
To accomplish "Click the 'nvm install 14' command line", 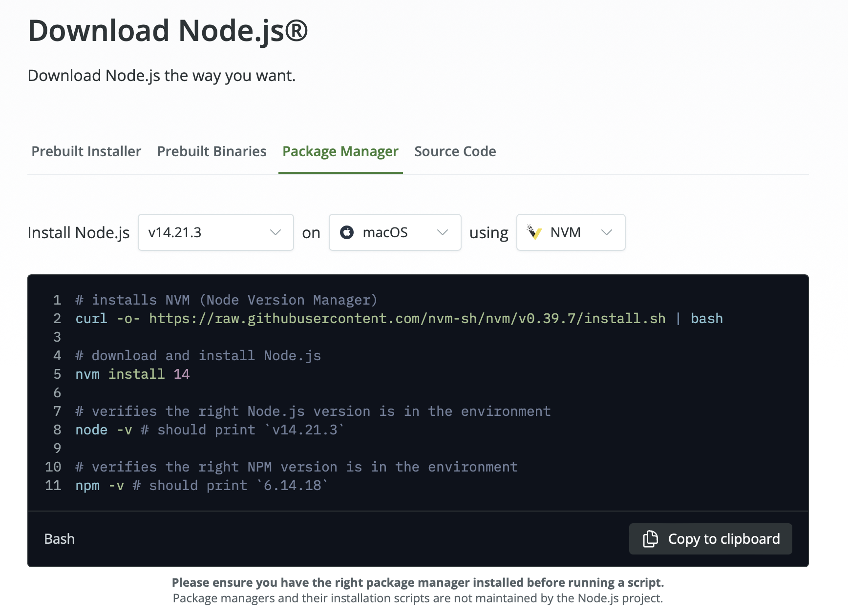I will point(132,374).
